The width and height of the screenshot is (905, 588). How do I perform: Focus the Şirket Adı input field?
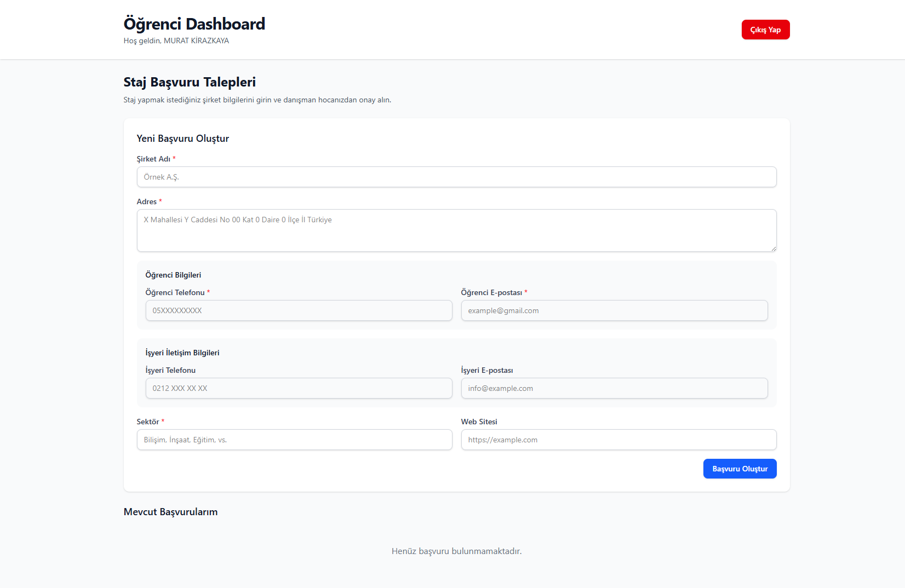pyautogui.click(x=456, y=177)
